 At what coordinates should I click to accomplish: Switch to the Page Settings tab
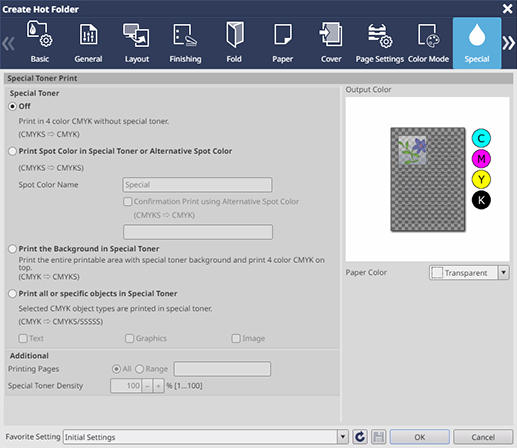tap(380, 43)
